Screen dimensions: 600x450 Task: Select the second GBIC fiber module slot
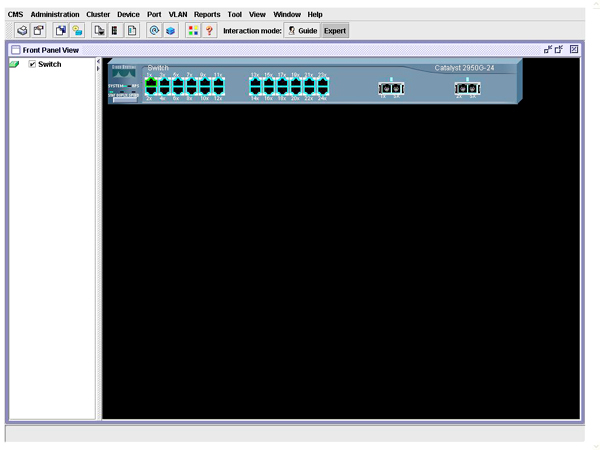click(467, 88)
